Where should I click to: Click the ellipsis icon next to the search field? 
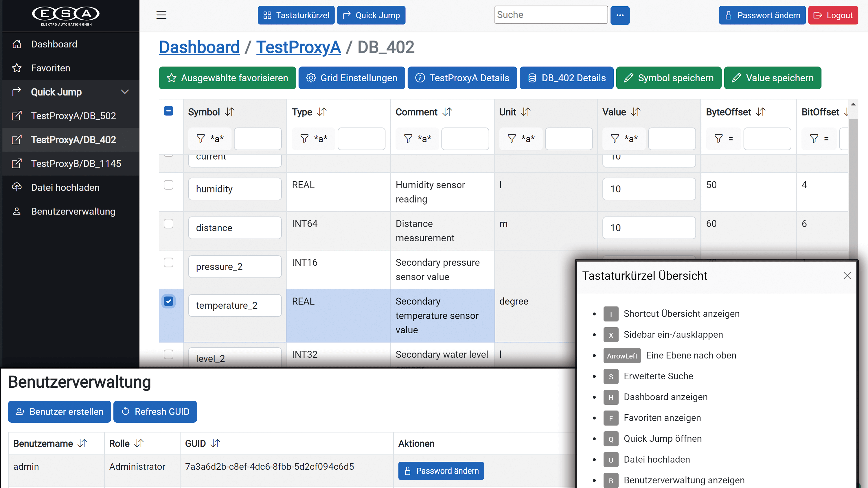coord(620,15)
